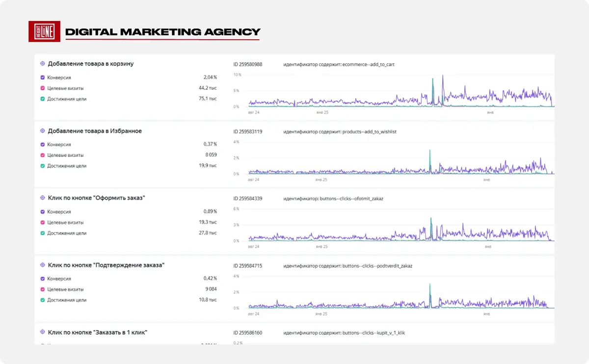Toggle Целевые визиты checkbox under add-to-cart goal
The image size is (589, 364).
43,88
